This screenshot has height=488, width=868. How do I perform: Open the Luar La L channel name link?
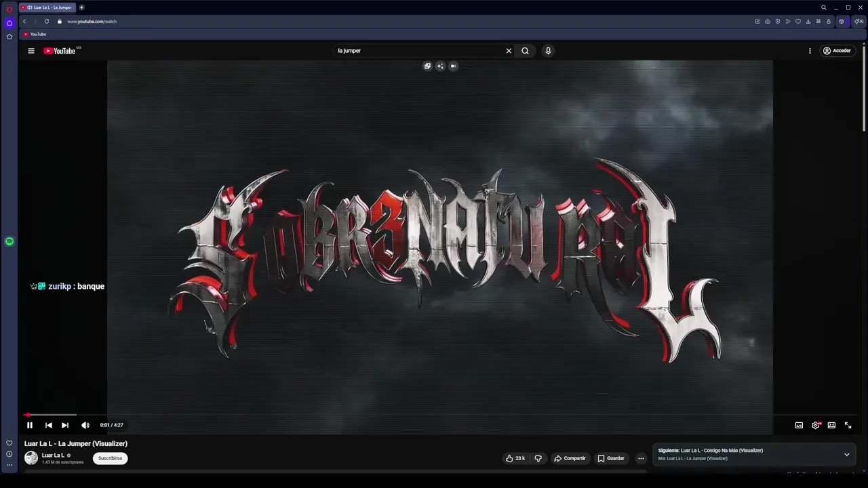tap(54, 455)
